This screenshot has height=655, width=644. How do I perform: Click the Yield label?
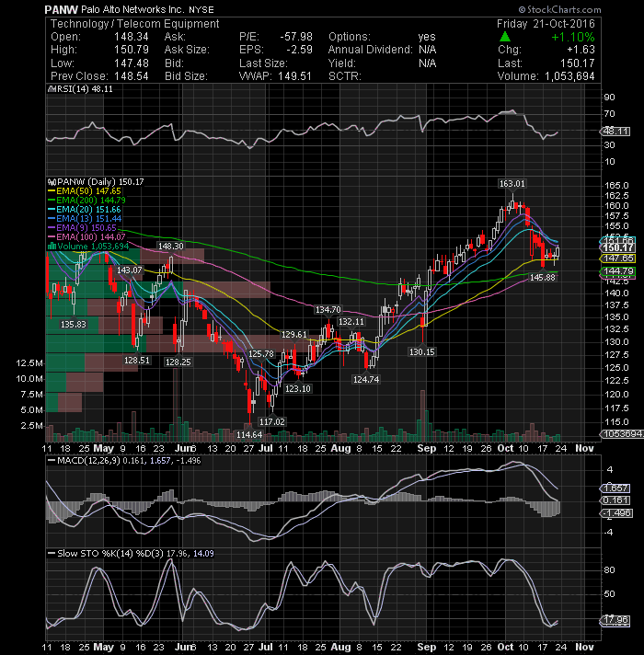[342, 63]
